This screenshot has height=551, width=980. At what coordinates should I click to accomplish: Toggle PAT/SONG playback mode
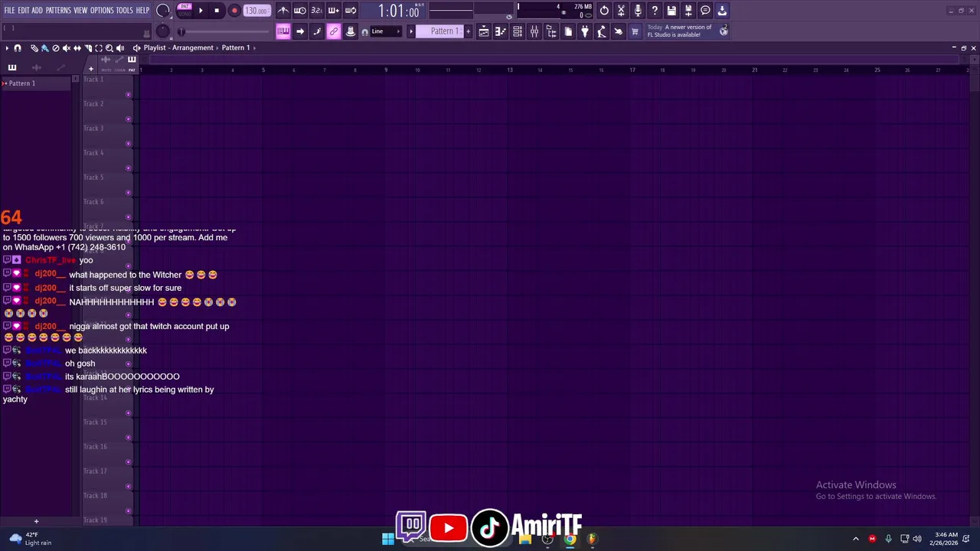pos(185,10)
